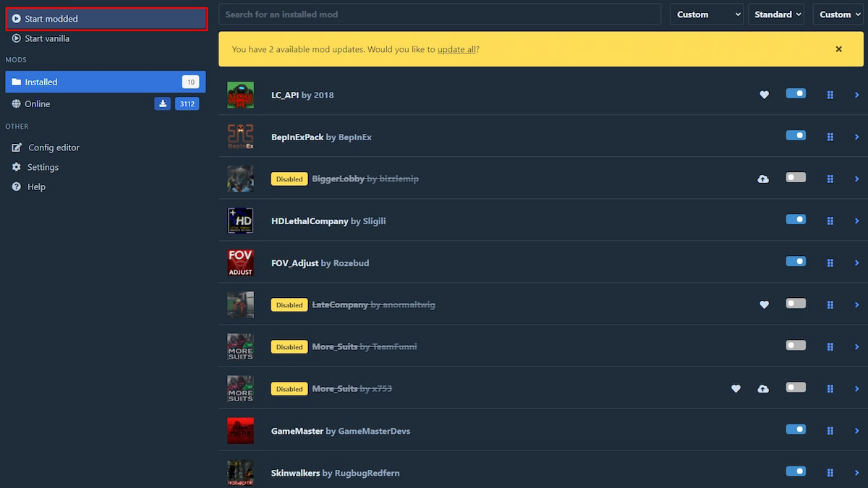
Task: Click the "update all" link
Action: (x=457, y=50)
